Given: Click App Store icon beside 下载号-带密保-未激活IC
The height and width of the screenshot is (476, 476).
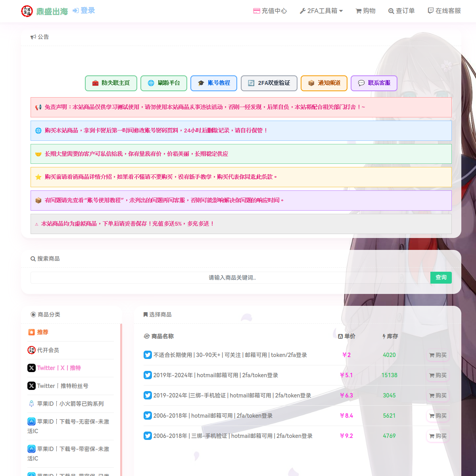Looking at the screenshot, I should 31,449.
